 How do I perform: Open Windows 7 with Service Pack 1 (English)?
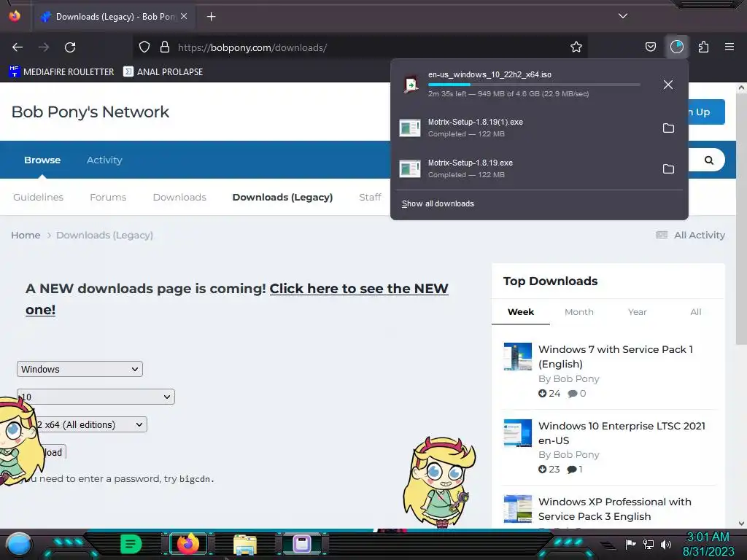tap(616, 357)
